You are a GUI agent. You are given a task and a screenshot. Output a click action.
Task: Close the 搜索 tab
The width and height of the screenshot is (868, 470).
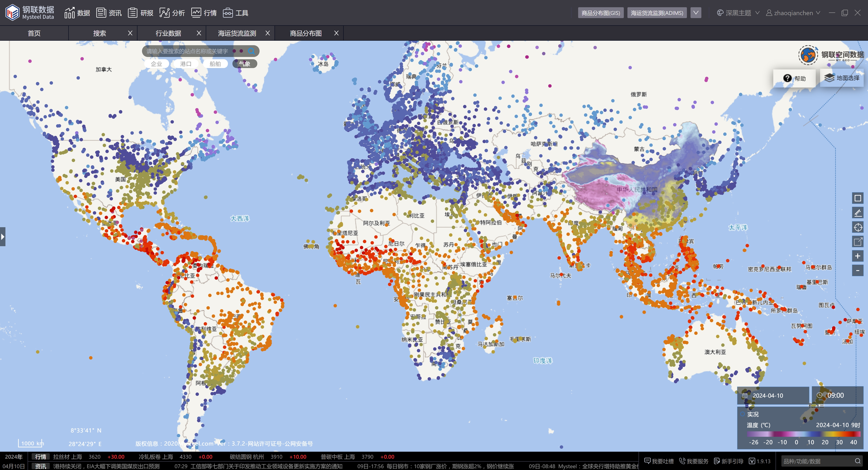[130, 33]
